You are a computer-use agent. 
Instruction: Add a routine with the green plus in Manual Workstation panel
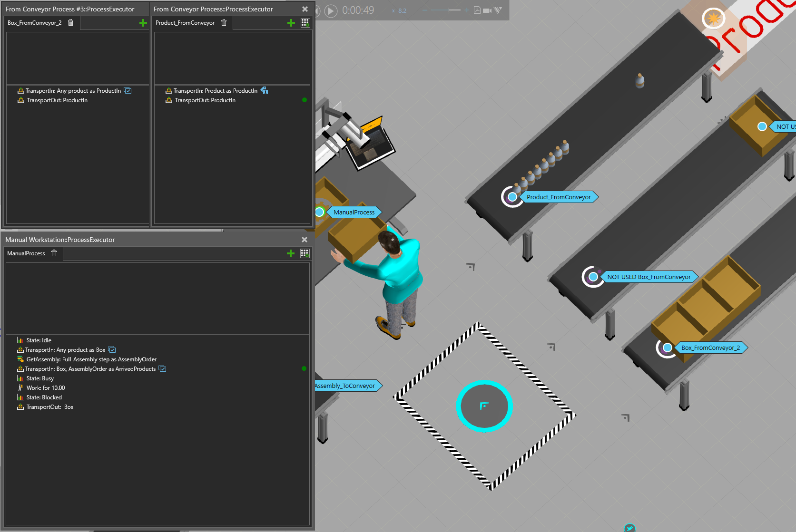click(x=291, y=253)
